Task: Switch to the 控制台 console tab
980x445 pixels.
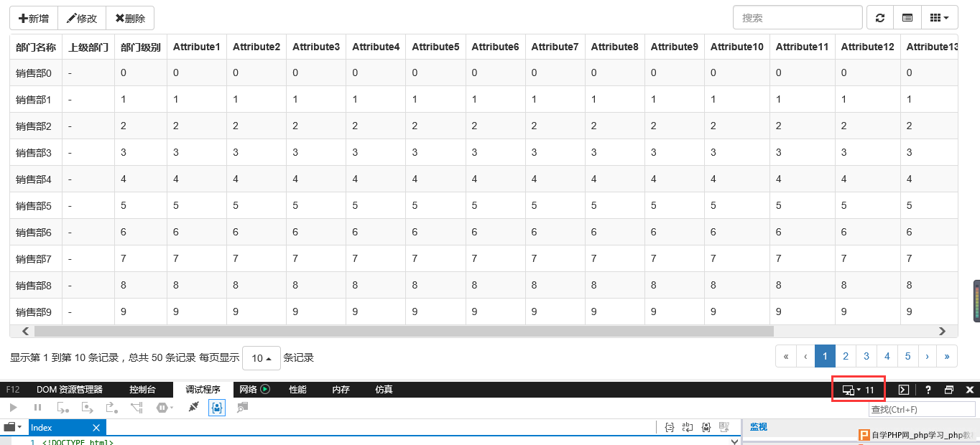Action: (142, 390)
